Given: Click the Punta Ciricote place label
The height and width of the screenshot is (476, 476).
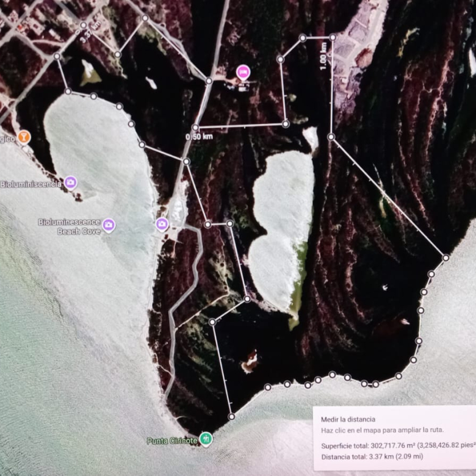Looking at the screenshot, I should pos(171,441).
